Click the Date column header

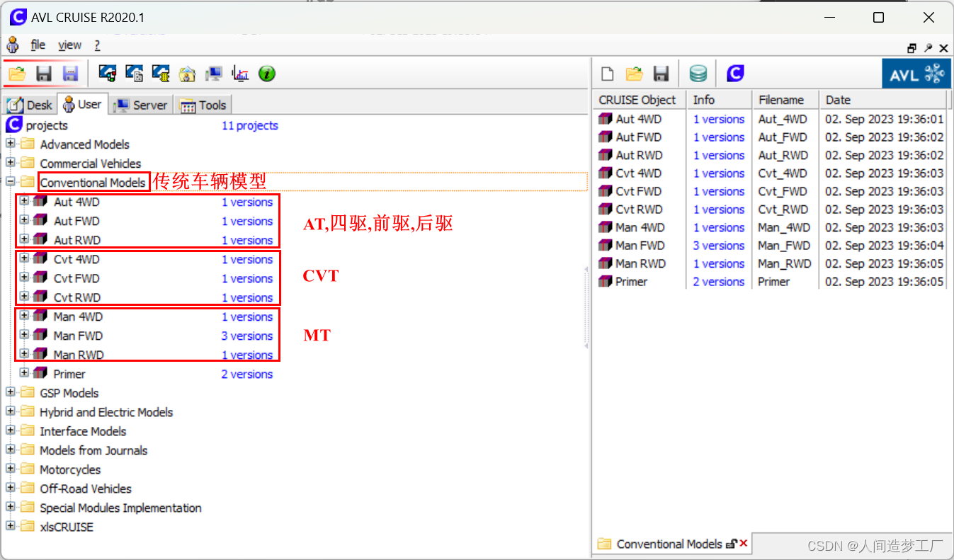point(882,100)
